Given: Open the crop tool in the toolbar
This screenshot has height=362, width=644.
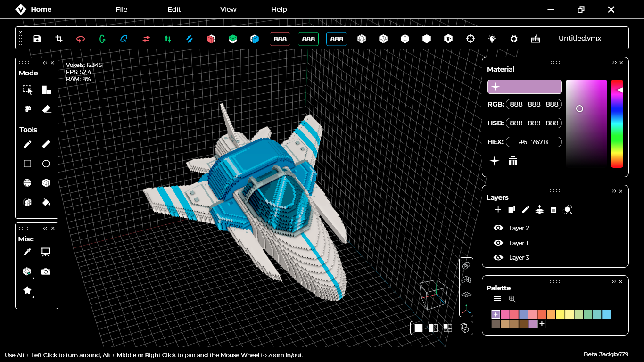Looking at the screenshot, I should pos(58,39).
